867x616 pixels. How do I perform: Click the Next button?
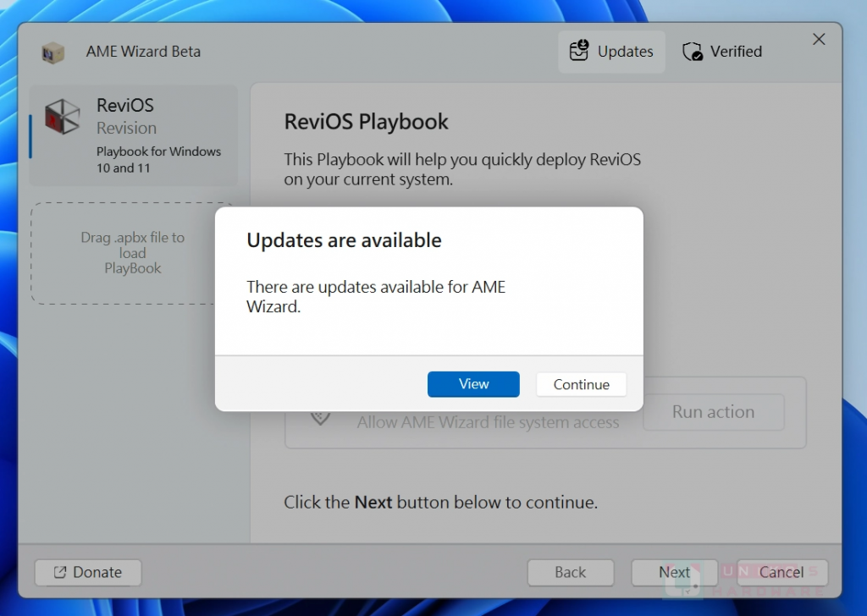tap(674, 572)
